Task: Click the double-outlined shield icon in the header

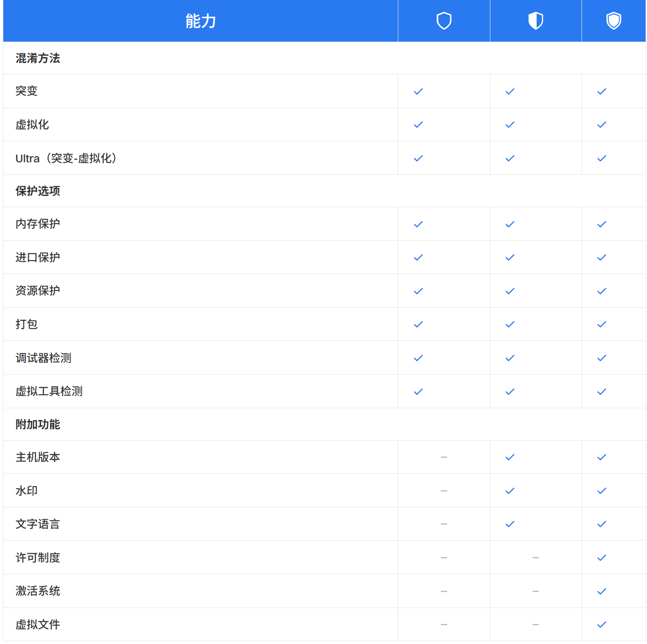Action: coord(613,21)
